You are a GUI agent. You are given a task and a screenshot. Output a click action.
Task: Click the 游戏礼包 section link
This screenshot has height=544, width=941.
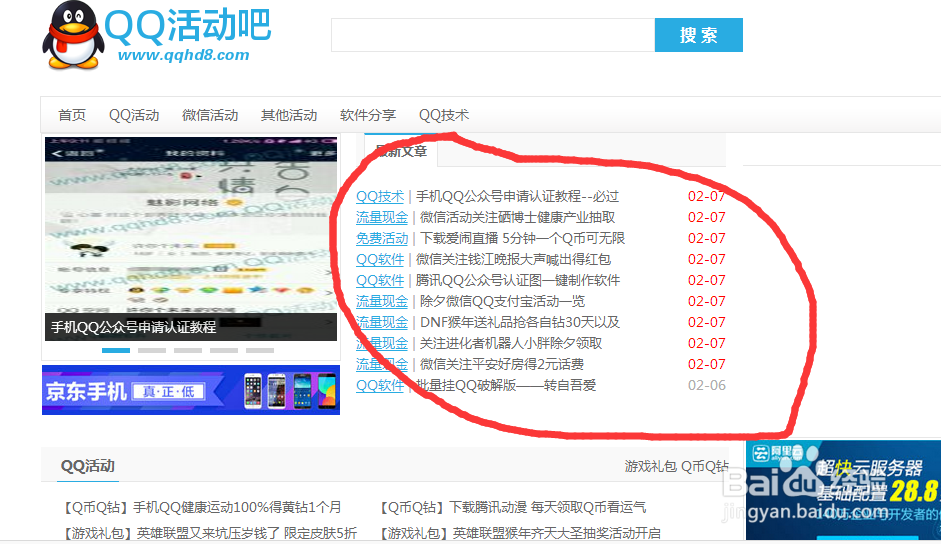[x=650, y=467]
